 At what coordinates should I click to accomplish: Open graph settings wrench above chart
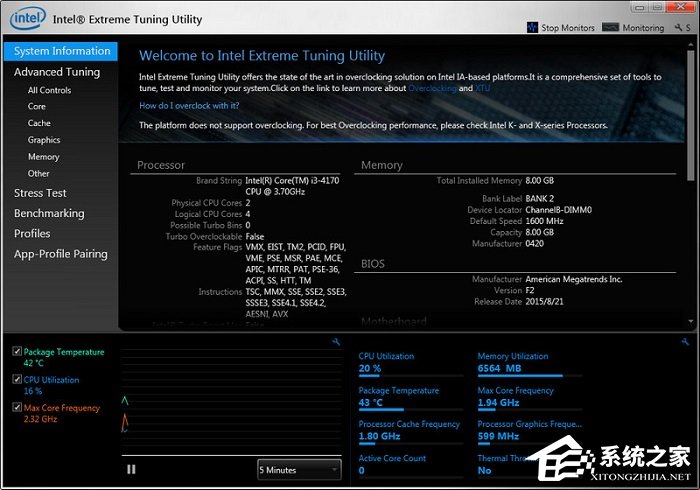336,342
